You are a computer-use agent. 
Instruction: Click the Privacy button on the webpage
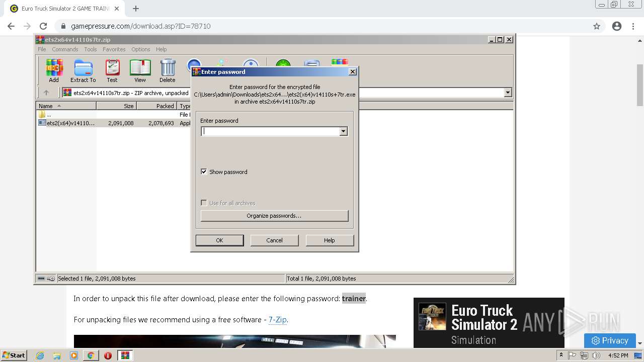coord(610,340)
